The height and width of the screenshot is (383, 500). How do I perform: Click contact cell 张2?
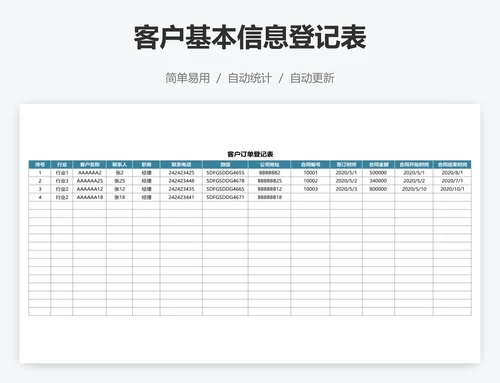pyautogui.click(x=119, y=173)
